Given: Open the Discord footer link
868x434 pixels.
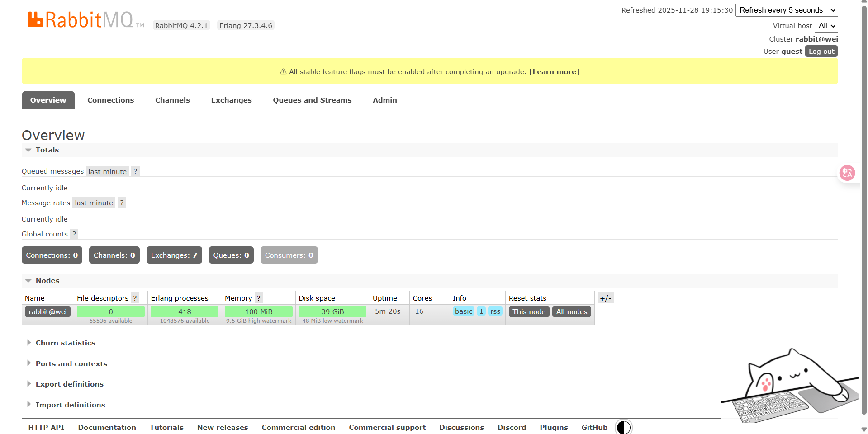Looking at the screenshot, I should (512, 427).
